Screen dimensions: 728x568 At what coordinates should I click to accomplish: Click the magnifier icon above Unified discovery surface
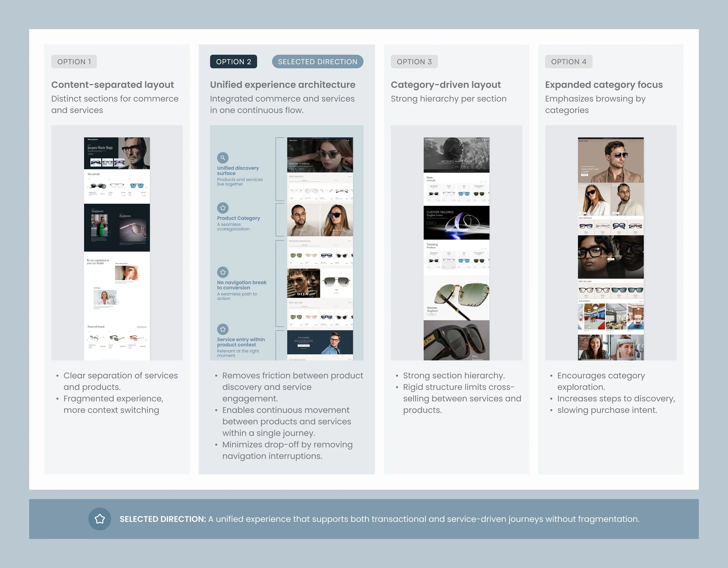coord(223,158)
